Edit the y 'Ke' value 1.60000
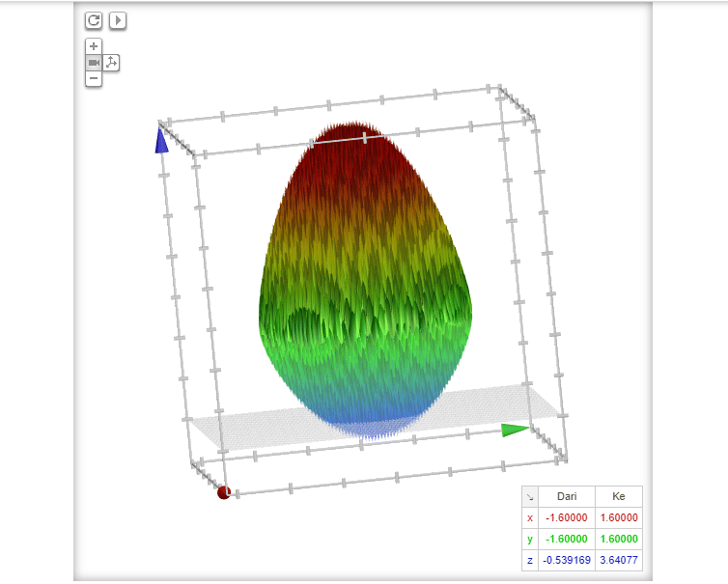The width and height of the screenshot is (728, 584). pyautogui.click(x=619, y=539)
